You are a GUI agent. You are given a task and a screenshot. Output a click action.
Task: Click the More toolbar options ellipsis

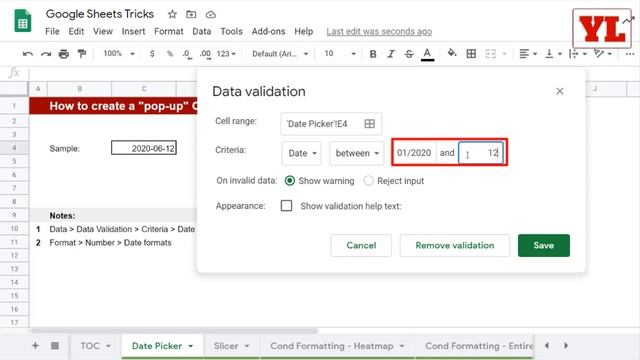pyautogui.click(x=629, y=54)
